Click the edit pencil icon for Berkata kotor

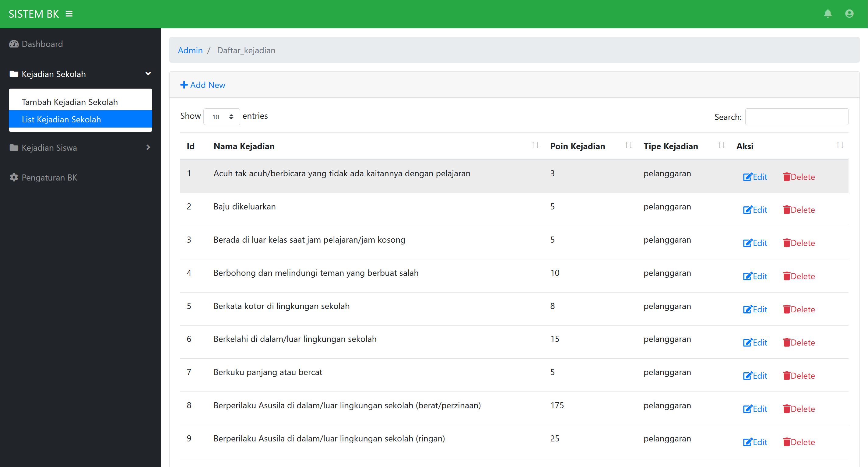pos(748,309)
